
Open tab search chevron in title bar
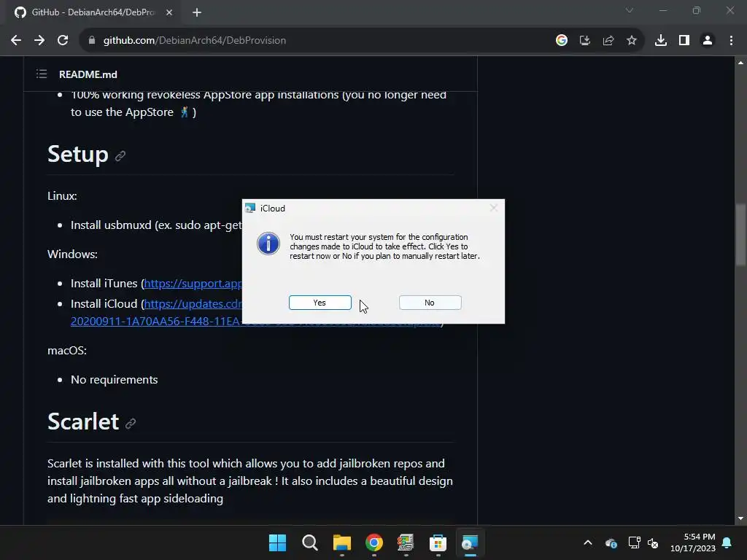(x=630, y=10)
